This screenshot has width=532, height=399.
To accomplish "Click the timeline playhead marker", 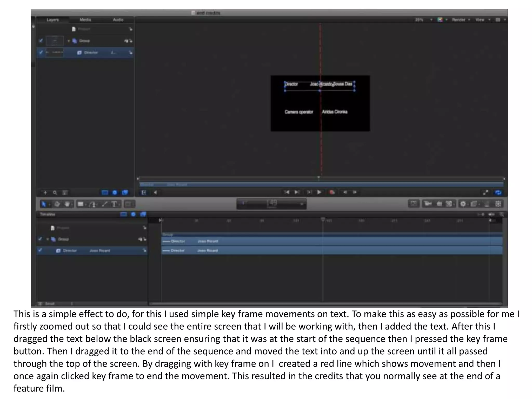I will click(323, 220).
